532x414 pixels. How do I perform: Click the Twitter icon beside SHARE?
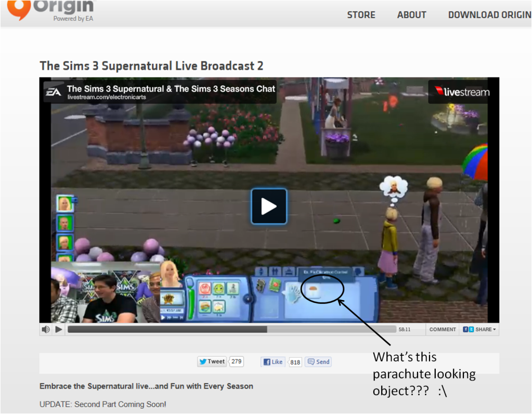tap(471, 329)
